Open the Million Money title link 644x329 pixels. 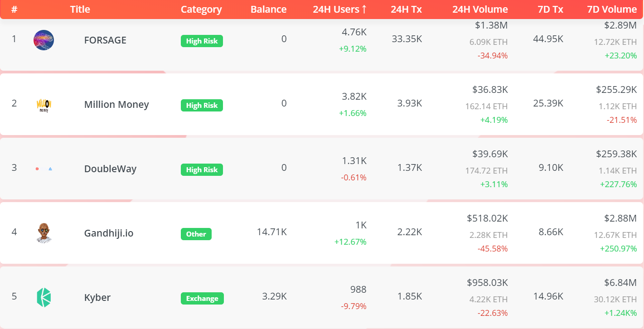[x=116, y=105]
